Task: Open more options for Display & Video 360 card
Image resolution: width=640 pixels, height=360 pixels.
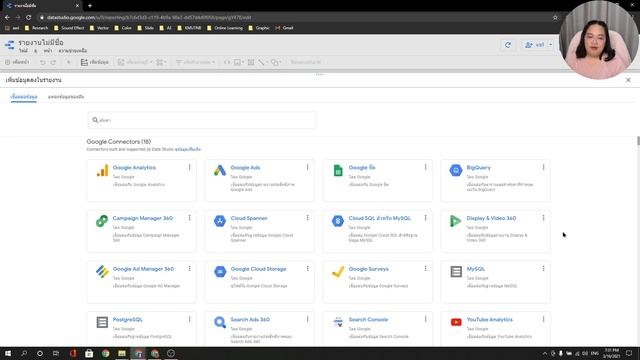Action: click(x=543, y=218)
